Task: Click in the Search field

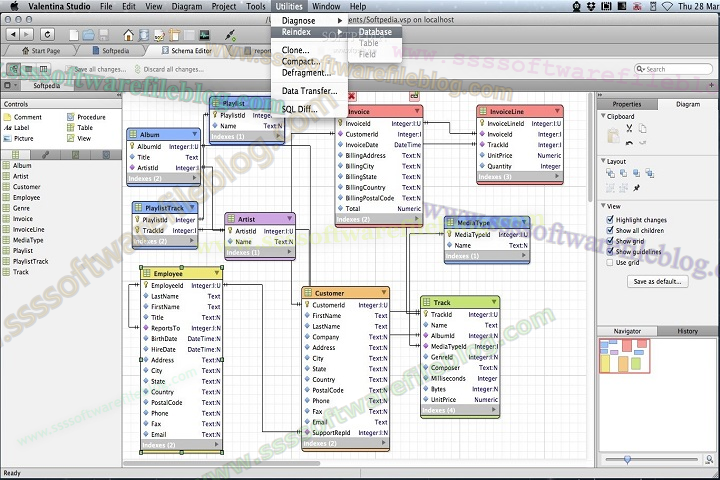Action: (x=673, y=69)
